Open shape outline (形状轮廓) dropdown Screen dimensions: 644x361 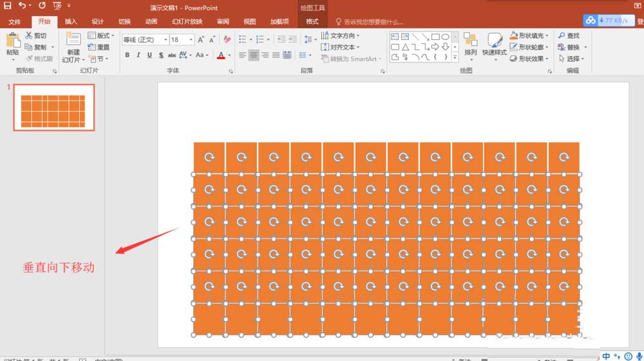(529, 47)
